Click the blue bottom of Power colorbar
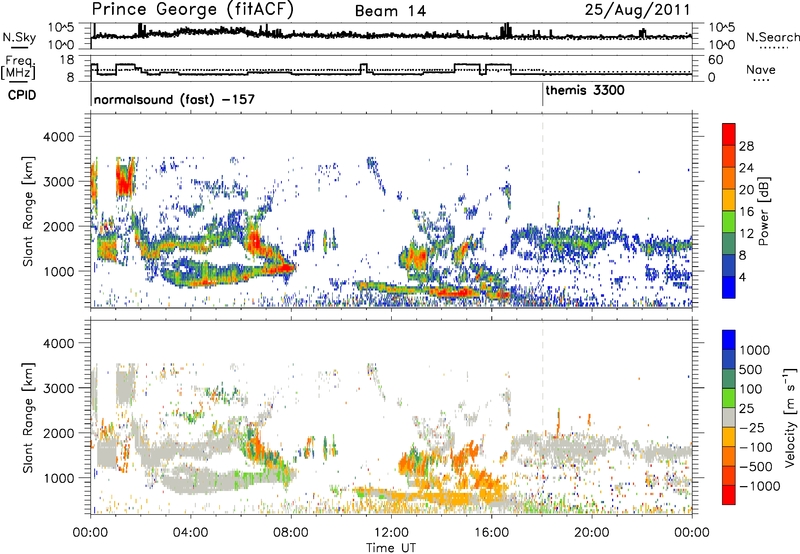 point(729,288)
